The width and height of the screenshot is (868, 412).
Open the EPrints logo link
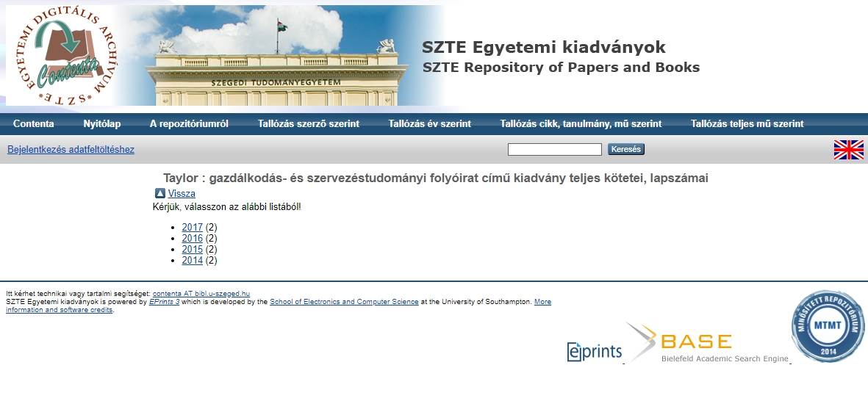594,352
